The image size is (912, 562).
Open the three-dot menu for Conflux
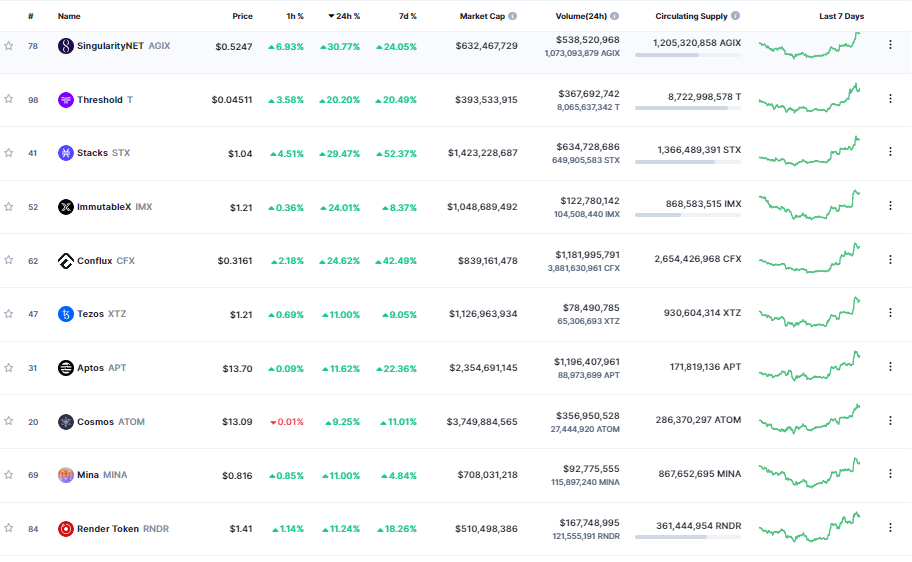[x=890, y=261]
